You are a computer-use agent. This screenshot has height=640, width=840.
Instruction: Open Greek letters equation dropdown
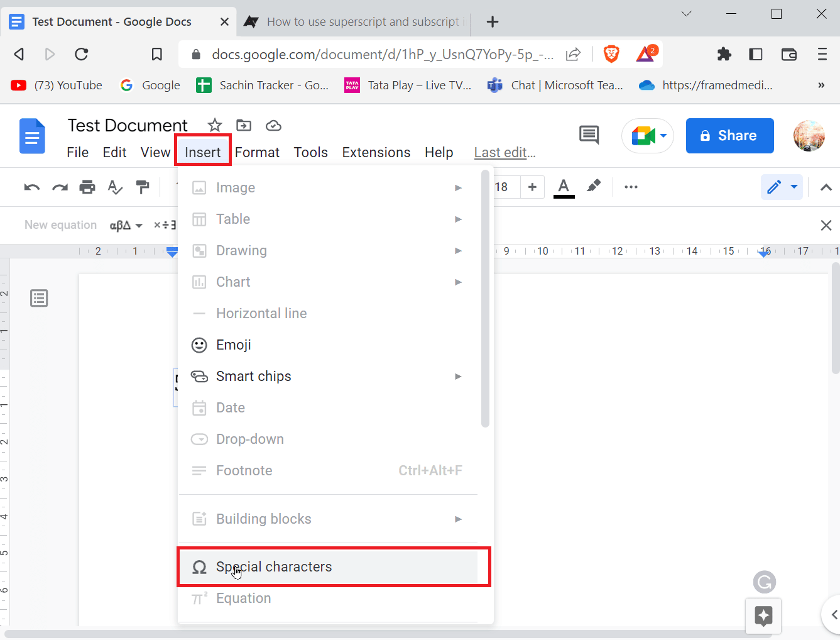(x=126, y=225)
